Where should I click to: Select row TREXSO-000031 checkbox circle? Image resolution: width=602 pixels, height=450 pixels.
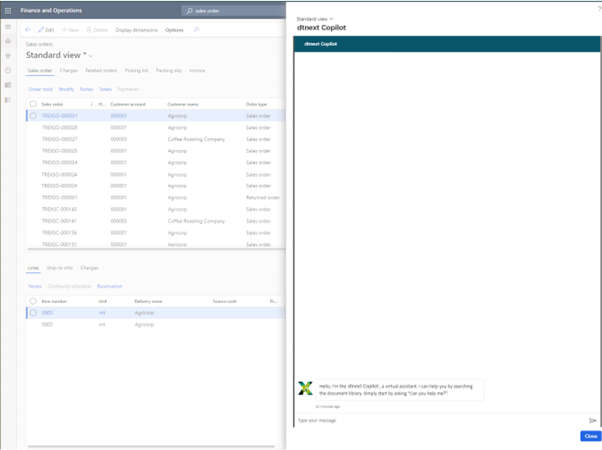point(33,116)
